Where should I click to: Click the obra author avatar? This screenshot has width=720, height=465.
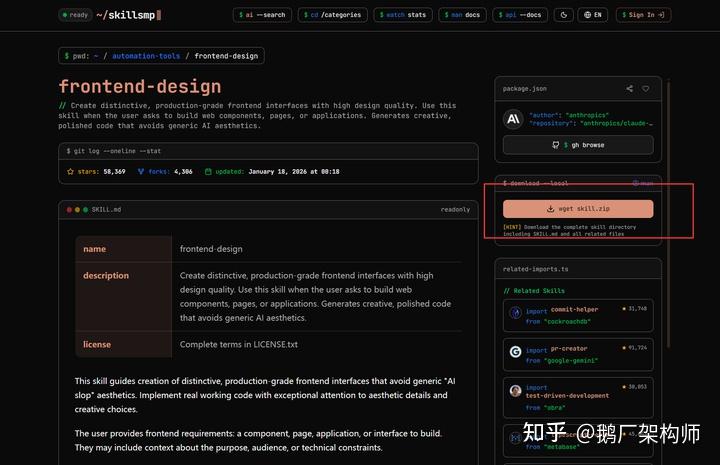point(515,391)
